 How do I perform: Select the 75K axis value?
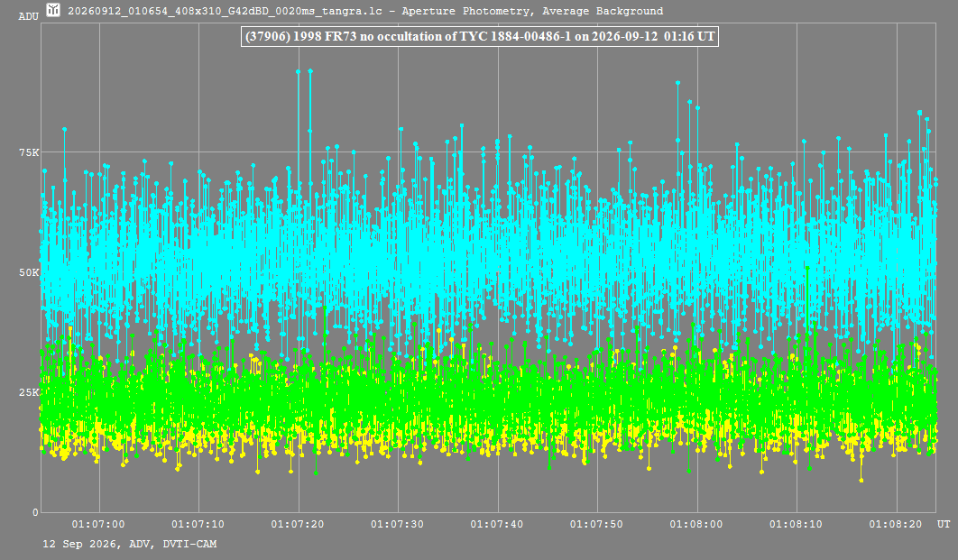[29, 152]
